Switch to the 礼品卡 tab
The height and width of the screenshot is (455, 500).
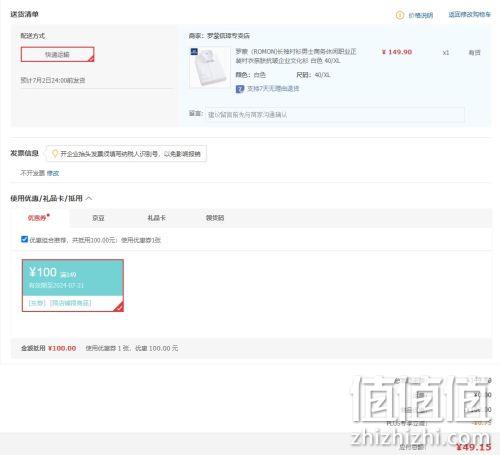pos(157,218)
